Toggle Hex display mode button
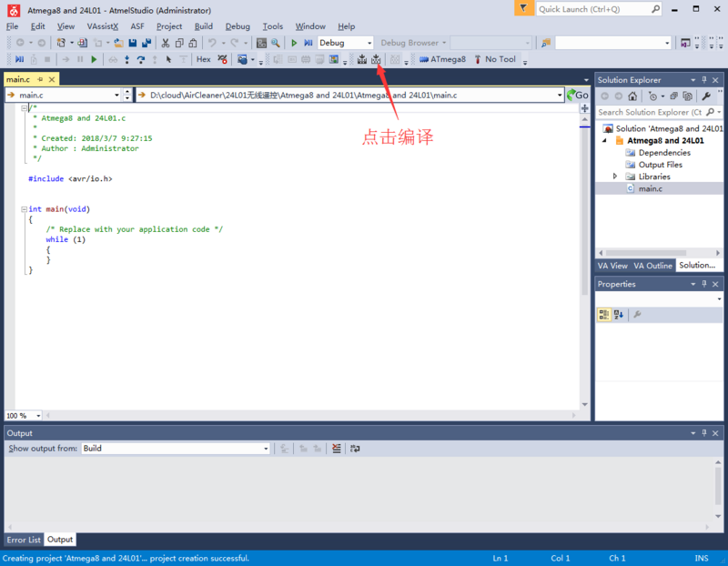Viewport: 728px width, 566px height. [x=204, y=59]
